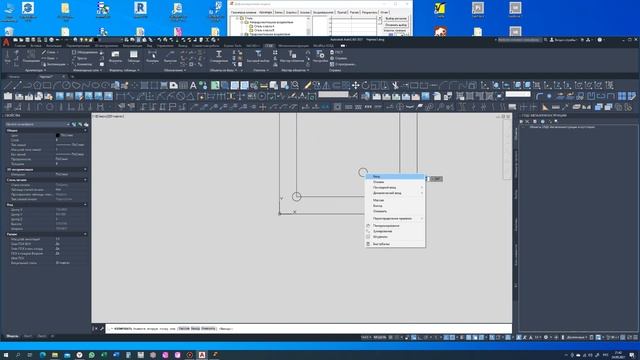Open File Explorer from the Windows taskbar
This screenshot has height=360, width=640.
tap(55, 355)
